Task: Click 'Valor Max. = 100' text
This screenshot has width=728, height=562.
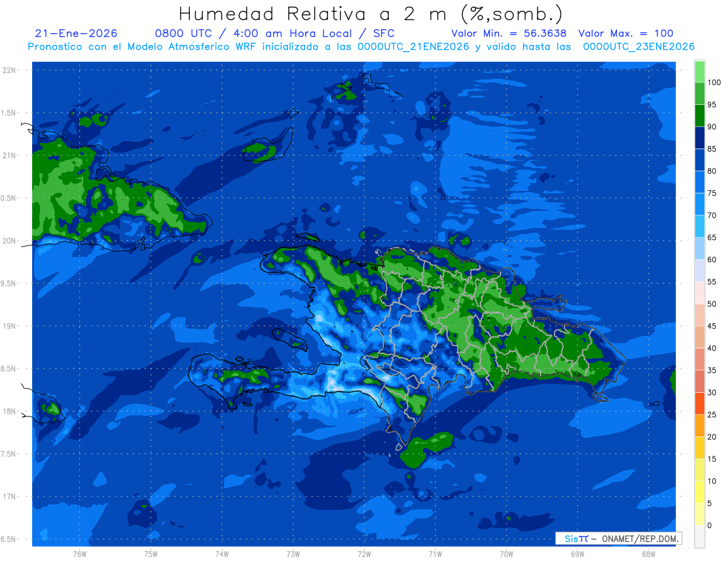Action: 626,33
